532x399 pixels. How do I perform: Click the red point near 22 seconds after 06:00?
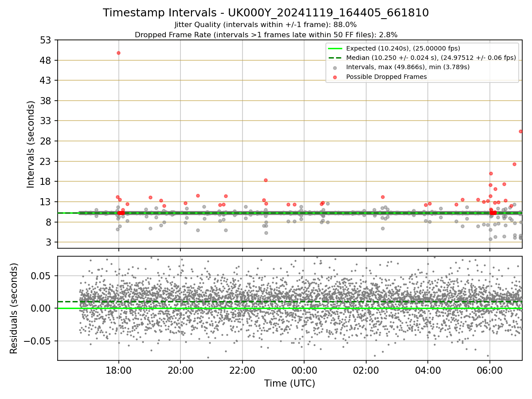pos(514,164)
